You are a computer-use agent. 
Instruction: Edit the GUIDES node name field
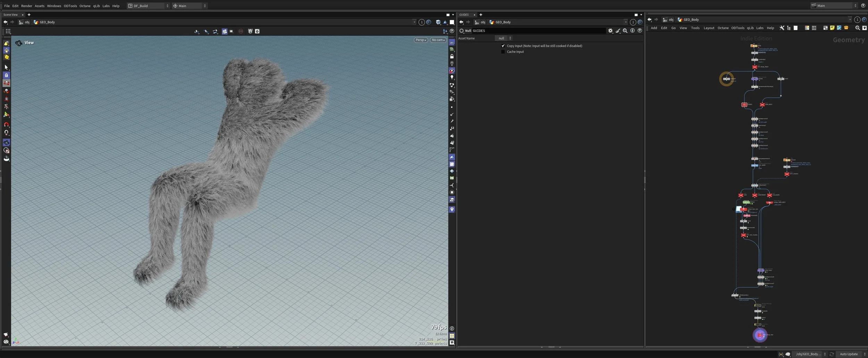(x=538, y=31)
